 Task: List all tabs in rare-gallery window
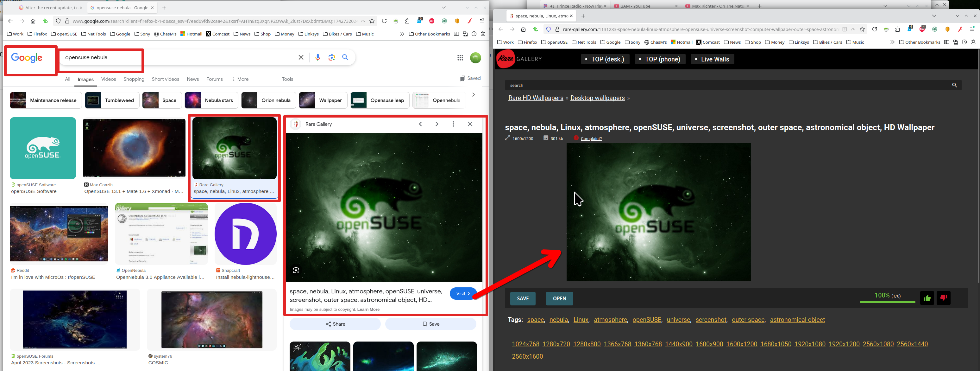pos(934,16)
